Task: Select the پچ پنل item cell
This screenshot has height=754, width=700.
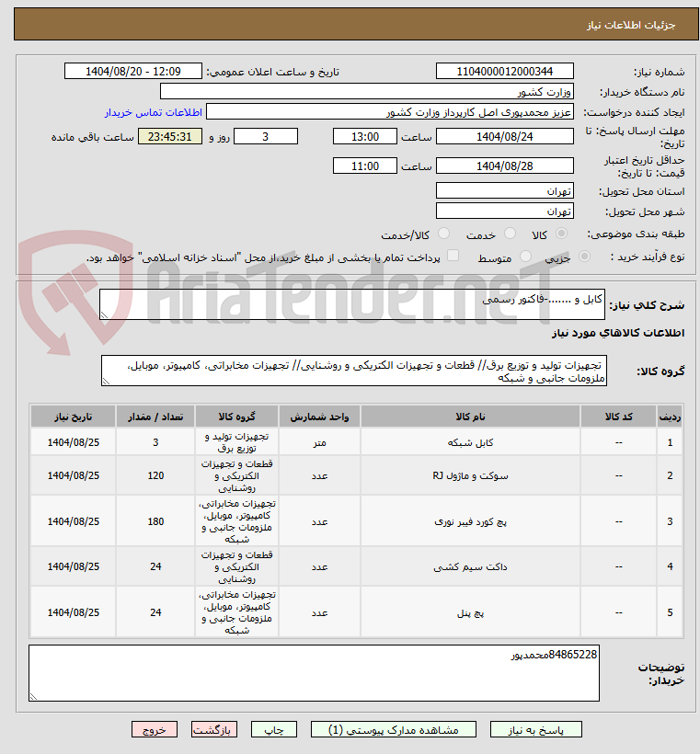Action: [470, 612]
